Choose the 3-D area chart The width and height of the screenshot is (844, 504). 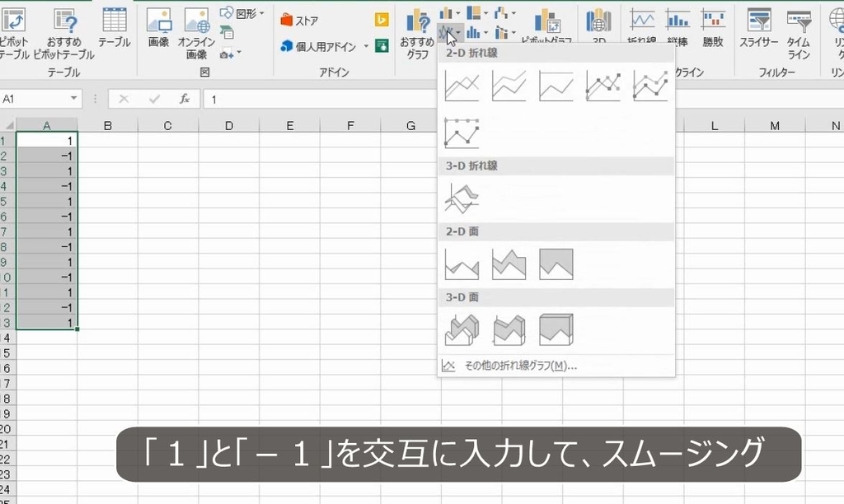coord(462,329)
